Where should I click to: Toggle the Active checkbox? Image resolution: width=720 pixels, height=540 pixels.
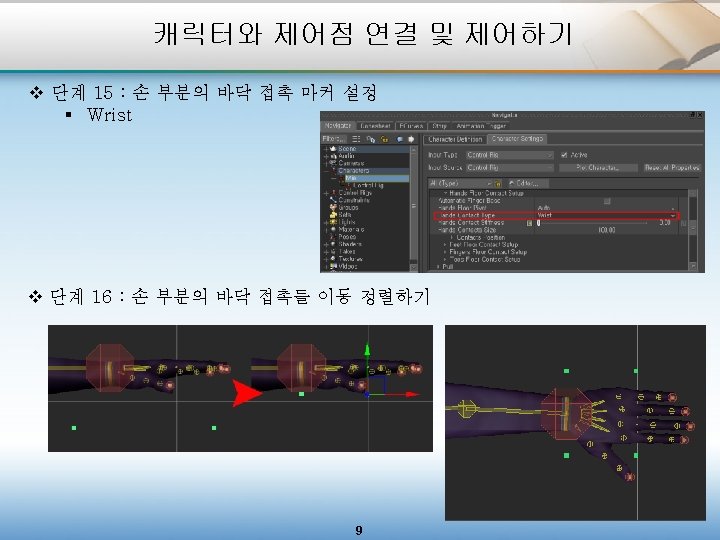tap(564, 155)
